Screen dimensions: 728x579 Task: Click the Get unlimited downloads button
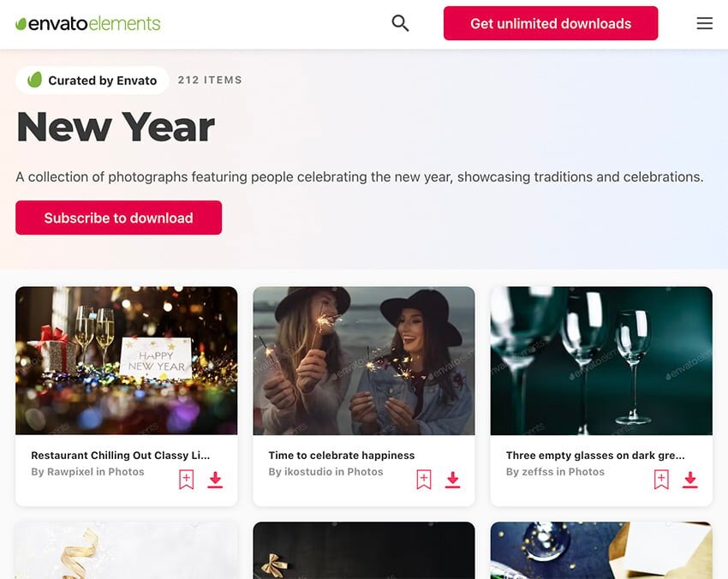pos(551,23)
